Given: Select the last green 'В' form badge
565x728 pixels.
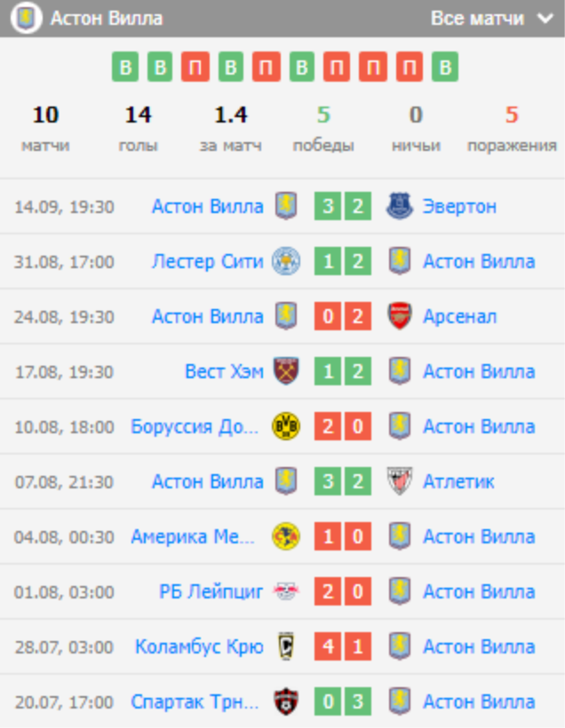Looking at the screenshot, I should 446,67.
